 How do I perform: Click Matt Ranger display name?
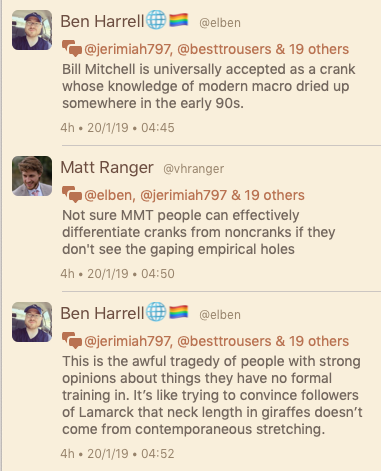click(107, 167)
